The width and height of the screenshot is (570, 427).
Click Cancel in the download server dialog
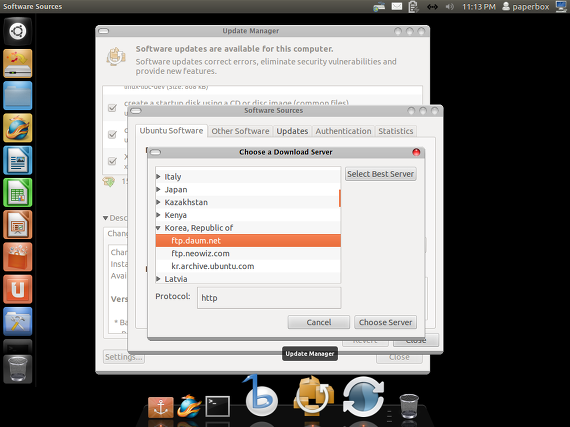(319, 322)
